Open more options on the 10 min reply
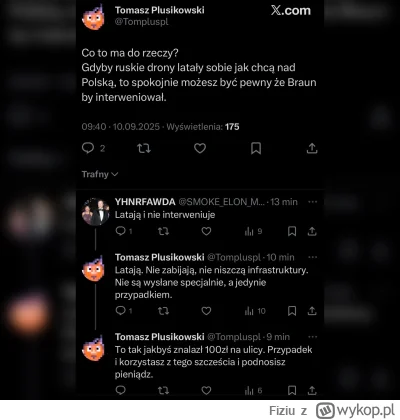This screenshot has width=400, height=420. [x=313, y=257]
